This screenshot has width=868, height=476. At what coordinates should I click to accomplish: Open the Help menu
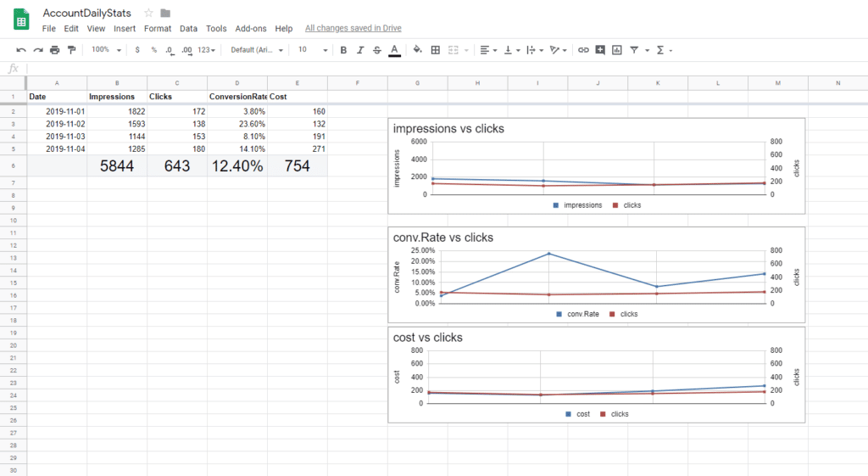(x=283, y=28)
